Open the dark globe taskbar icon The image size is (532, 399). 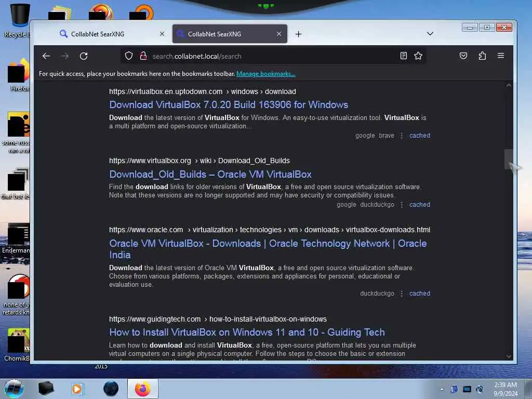tap(111, 389)
